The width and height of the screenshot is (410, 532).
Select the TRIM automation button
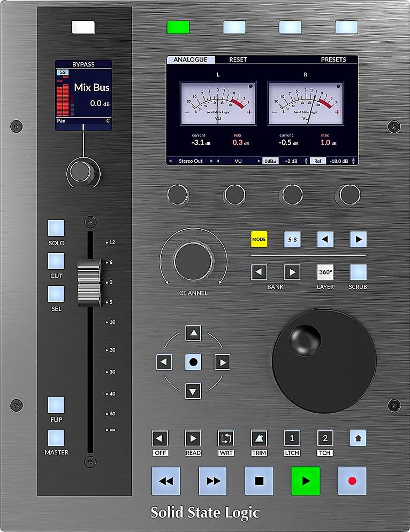click(259, 438)
